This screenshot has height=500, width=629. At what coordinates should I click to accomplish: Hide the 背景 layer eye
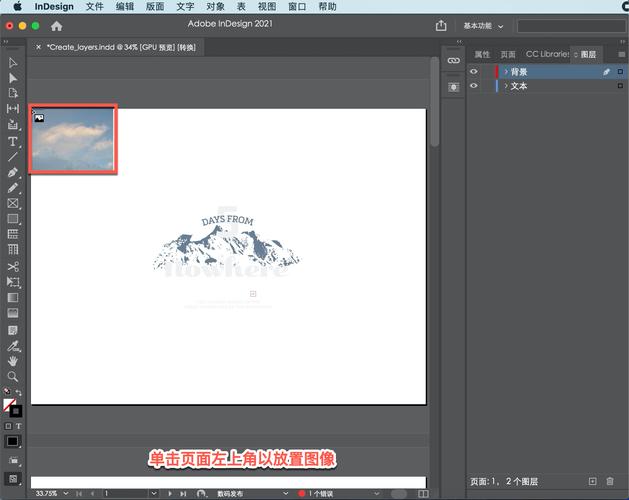pos(474,71)
